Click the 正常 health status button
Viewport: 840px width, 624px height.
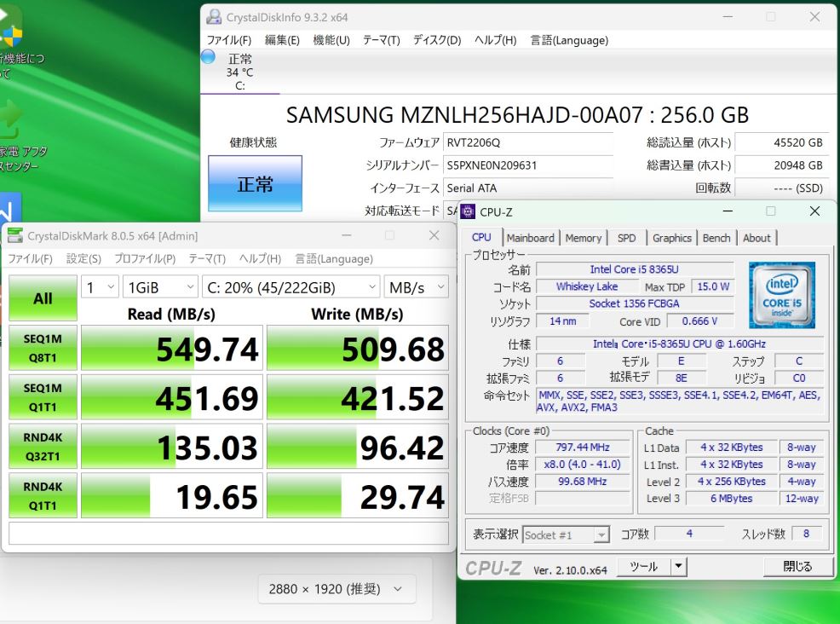point(255,183)
